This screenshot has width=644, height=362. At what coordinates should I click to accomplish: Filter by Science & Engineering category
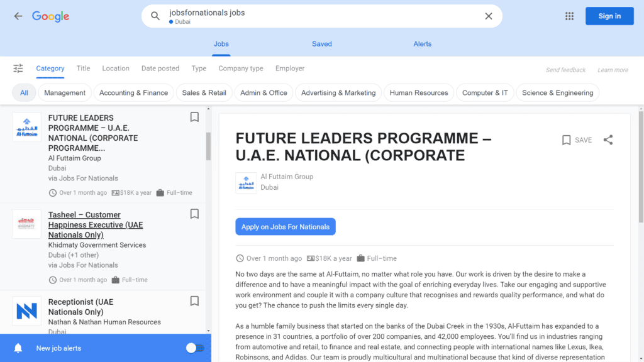[x=558, y=93]
